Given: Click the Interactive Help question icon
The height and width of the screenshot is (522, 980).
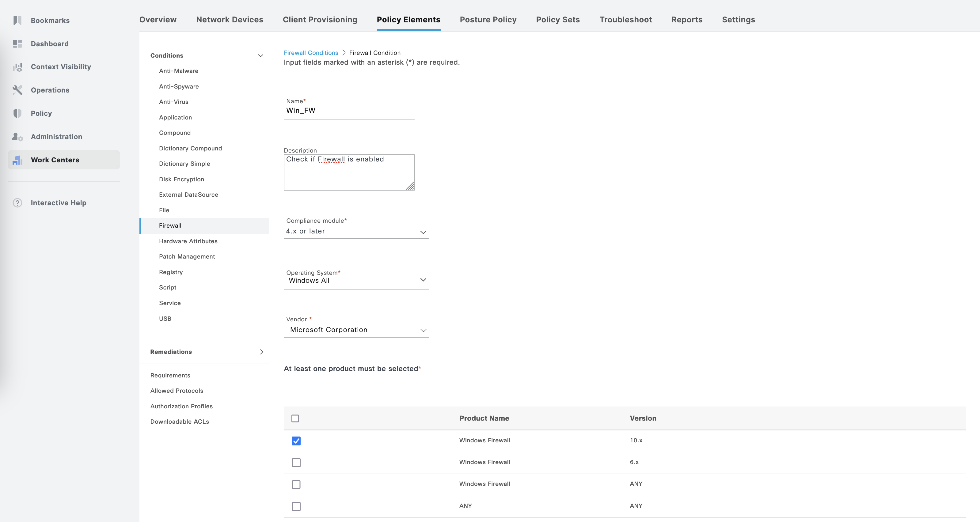Looking at the screenshot, I should 17,202.
